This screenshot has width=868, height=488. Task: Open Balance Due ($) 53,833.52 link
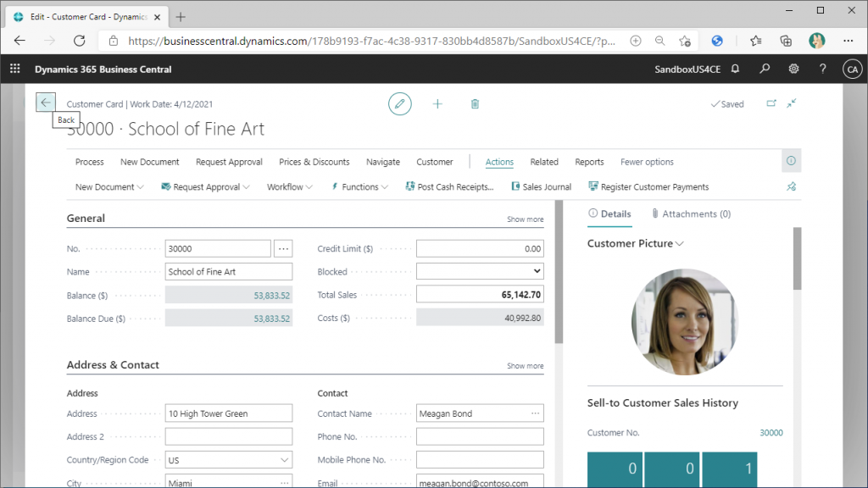pyautogui.click(x=272, y=319)
